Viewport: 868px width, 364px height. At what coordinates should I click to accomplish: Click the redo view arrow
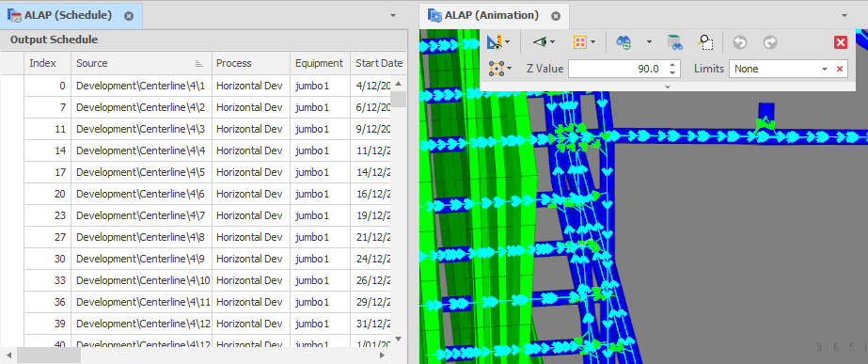[x=770, y=42]
